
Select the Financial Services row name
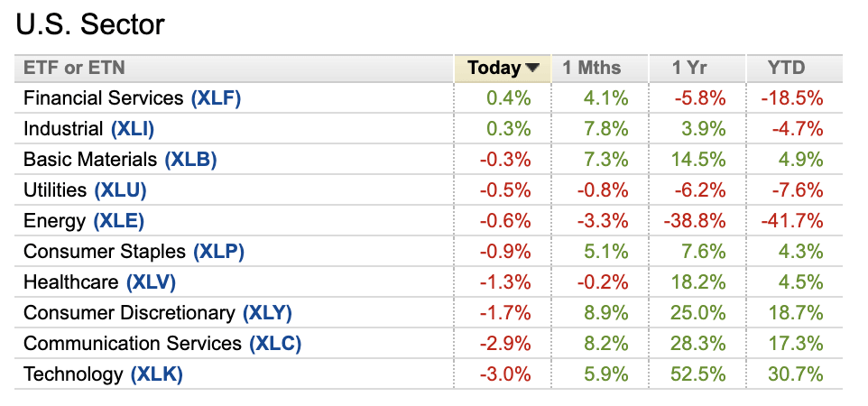click(x=104, y=98)
